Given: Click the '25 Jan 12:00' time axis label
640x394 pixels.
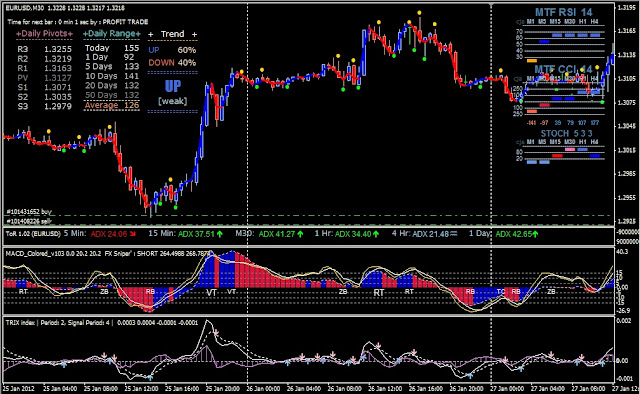Looking at the screenshot, I should pos(141,388).
